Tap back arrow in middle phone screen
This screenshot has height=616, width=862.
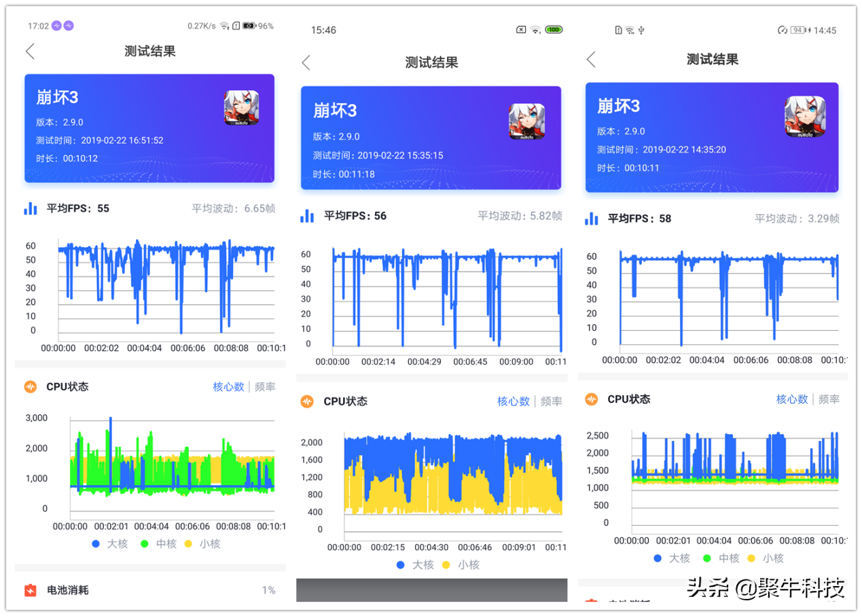point(306,62)
